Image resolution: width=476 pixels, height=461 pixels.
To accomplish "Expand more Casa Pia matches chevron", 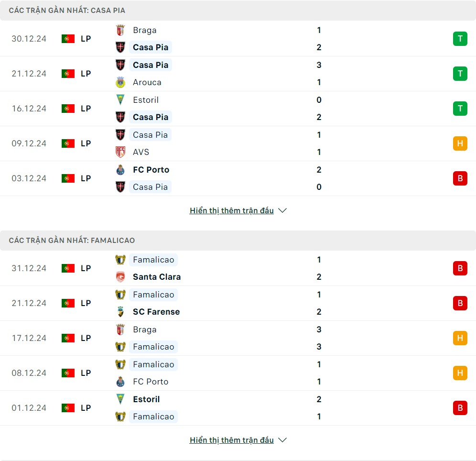I will [282, 210].
